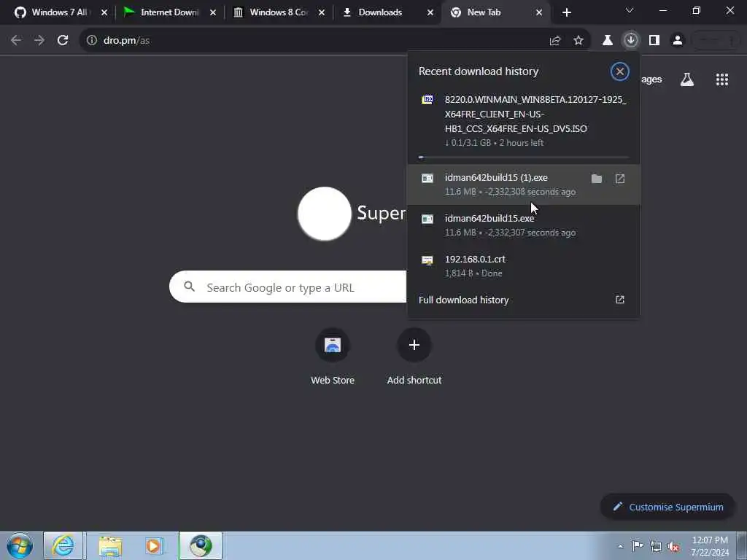Viewport: 747px width, 560px height.
Task: Click the muted volume tray icon
Action: (x=673, y=546)
